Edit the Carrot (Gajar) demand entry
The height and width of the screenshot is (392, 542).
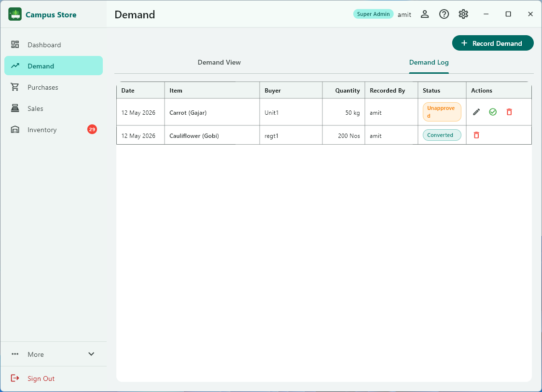click(476, 112)
